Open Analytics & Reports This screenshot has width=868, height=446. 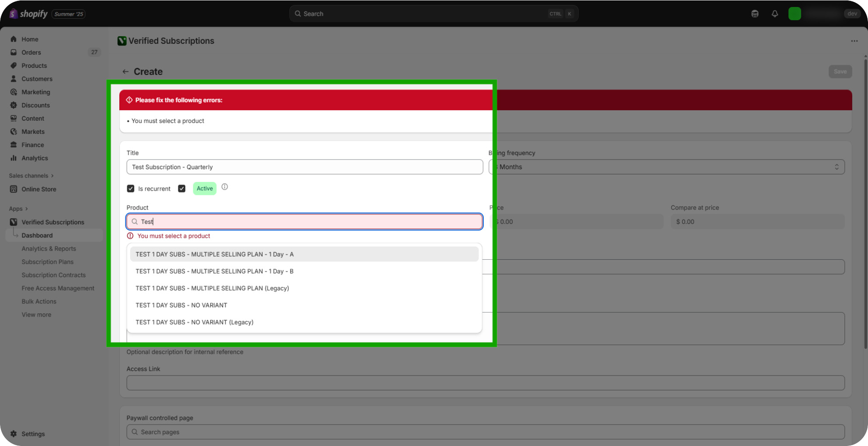point(49,248)
